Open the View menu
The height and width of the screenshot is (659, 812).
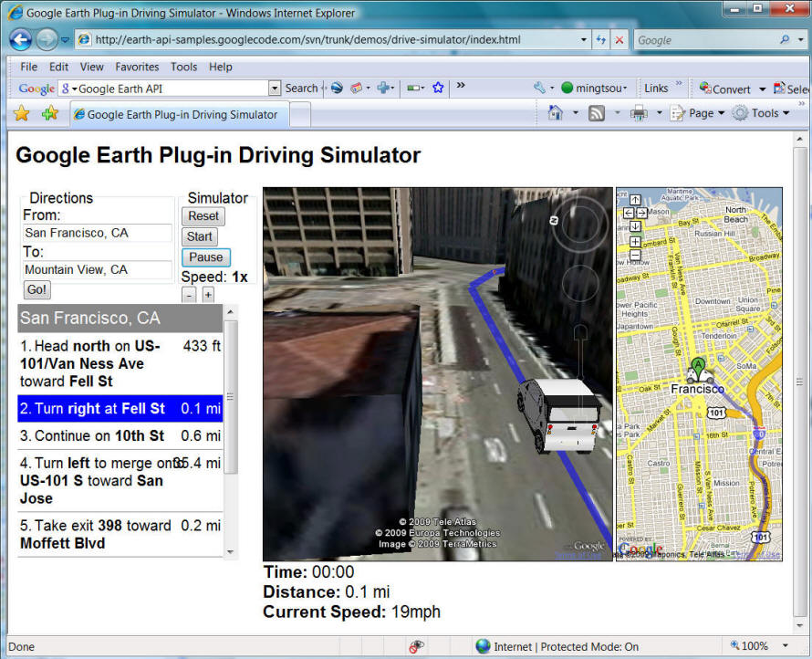[x=91, y=67]
